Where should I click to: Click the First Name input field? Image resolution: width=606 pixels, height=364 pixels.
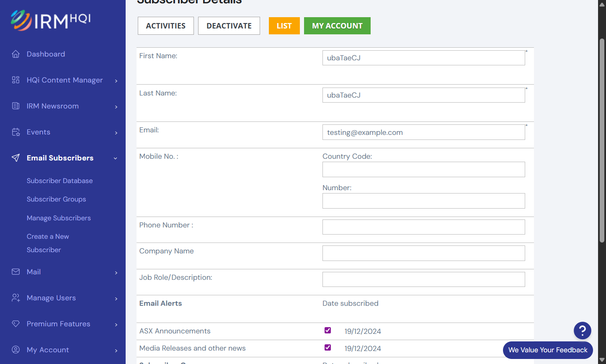pos(424,58)
